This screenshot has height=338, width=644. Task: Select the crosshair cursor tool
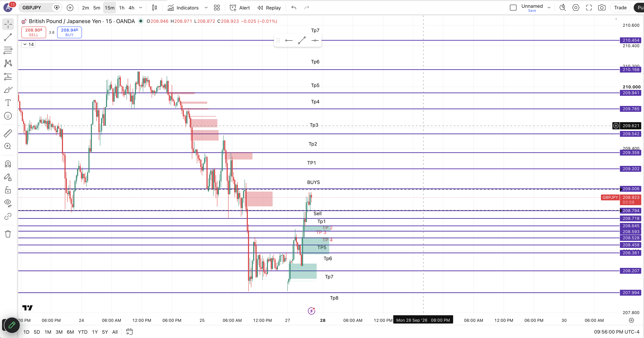pyautogui.click(x=8, y=24)
